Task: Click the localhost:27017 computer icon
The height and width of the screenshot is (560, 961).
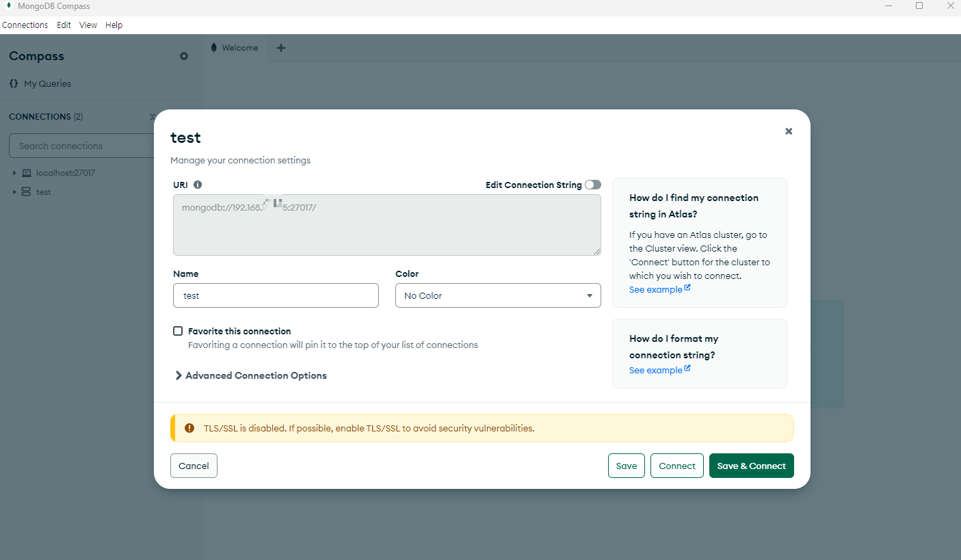Action: tap(27, 173)
